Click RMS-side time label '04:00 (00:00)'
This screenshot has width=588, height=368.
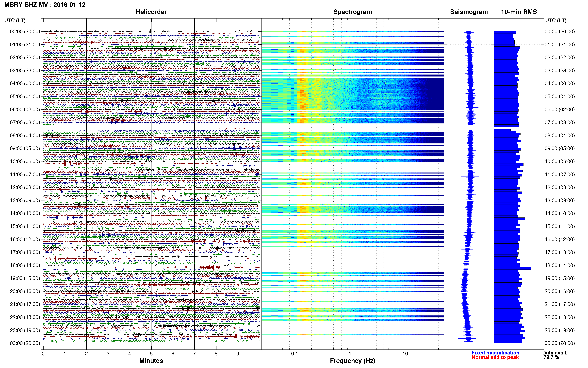click(560, 83)
